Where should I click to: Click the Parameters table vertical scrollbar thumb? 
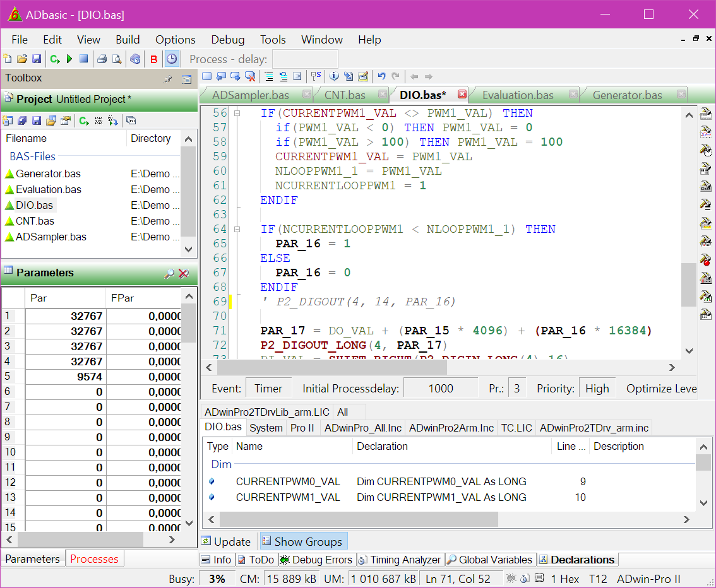[x=189, y=324]
